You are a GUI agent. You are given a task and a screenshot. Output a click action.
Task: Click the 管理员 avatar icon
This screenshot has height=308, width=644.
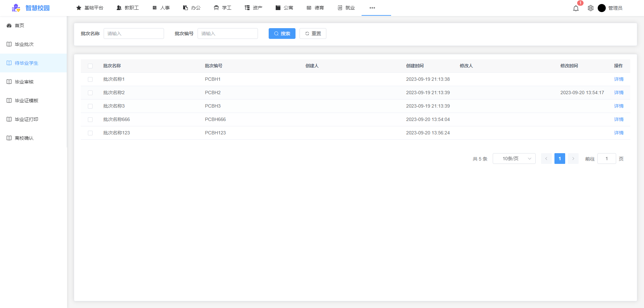tap(602, 8)
